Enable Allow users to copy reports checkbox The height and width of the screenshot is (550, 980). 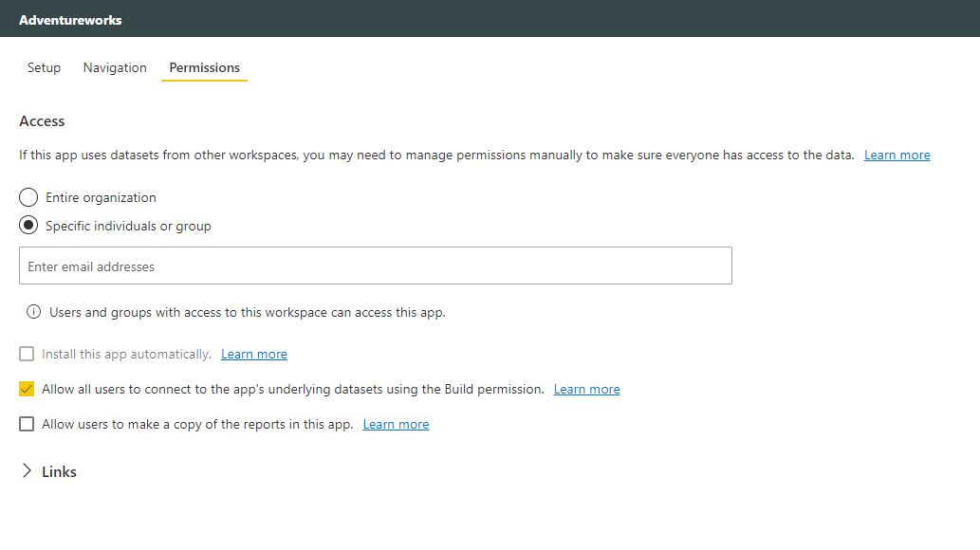[27, 424]
